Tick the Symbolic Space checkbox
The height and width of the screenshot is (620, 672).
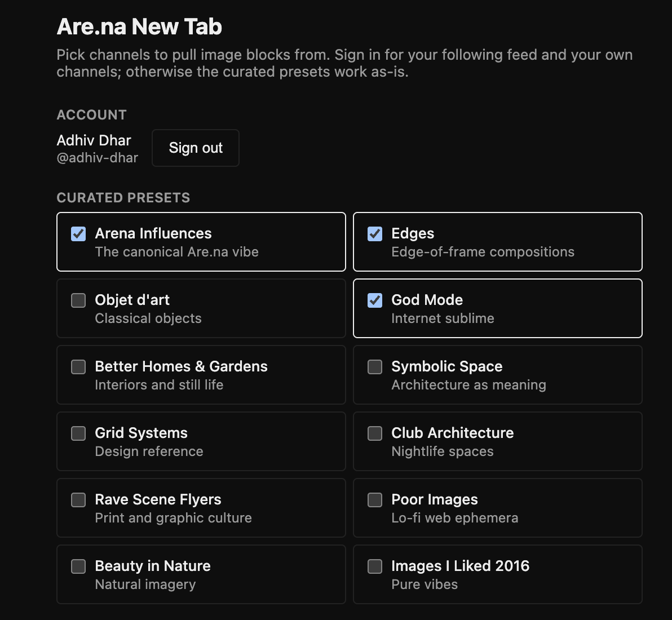coord(375,367)
